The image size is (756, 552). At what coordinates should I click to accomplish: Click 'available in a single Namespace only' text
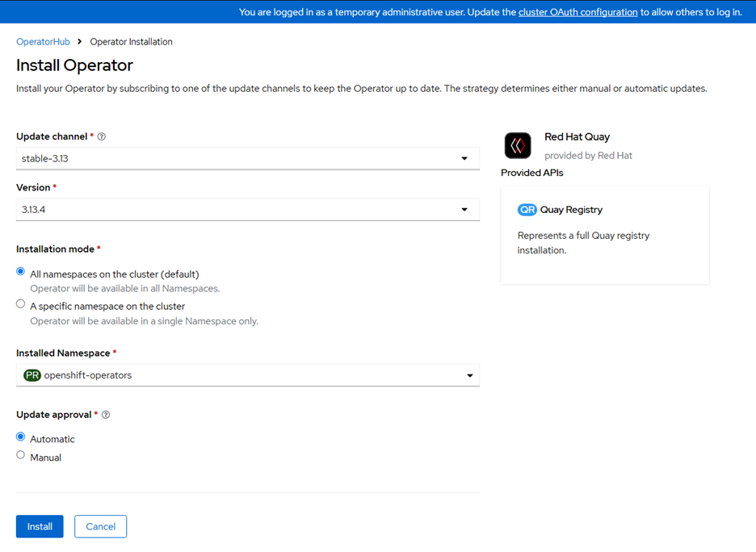pyautogui.click(x=144, y=321)
